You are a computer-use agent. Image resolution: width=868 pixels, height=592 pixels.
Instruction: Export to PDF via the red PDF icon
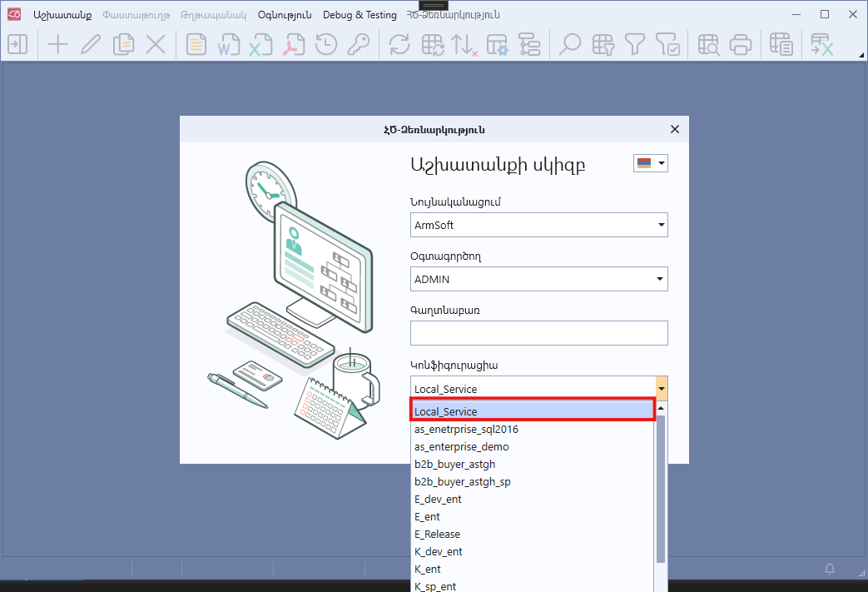coord(294,44)
